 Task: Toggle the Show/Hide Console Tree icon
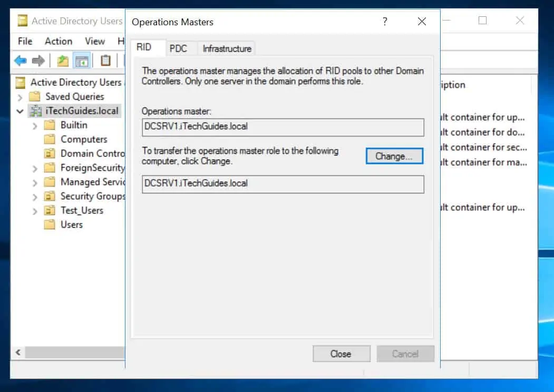tap(82, 61)
